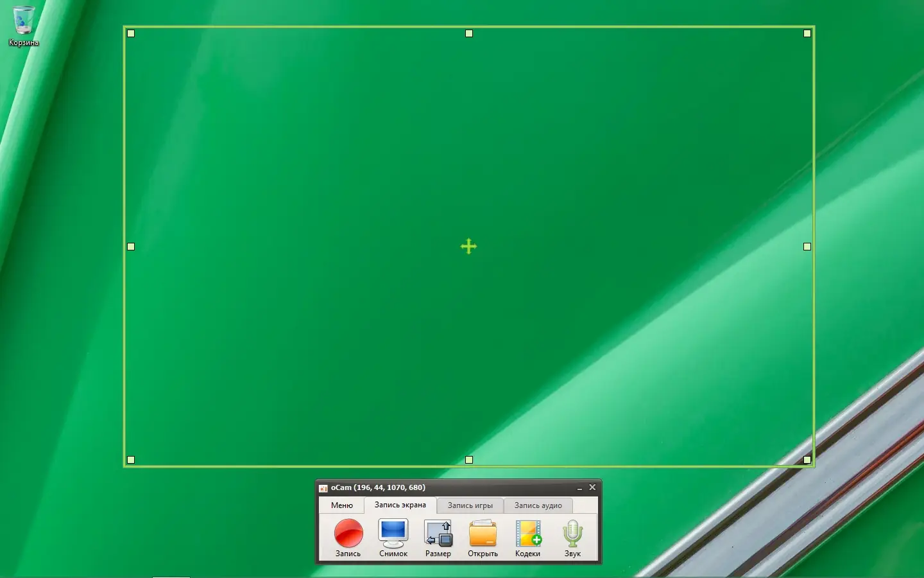Screen dimensions: 924x578
Task: Click the bottom-left capture region handle
Action: click(x=131, y=460)
